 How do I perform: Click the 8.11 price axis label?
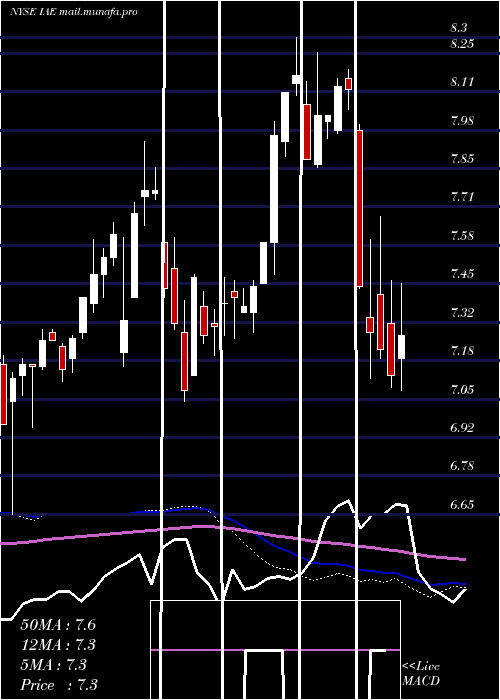[x=462, y=82]
